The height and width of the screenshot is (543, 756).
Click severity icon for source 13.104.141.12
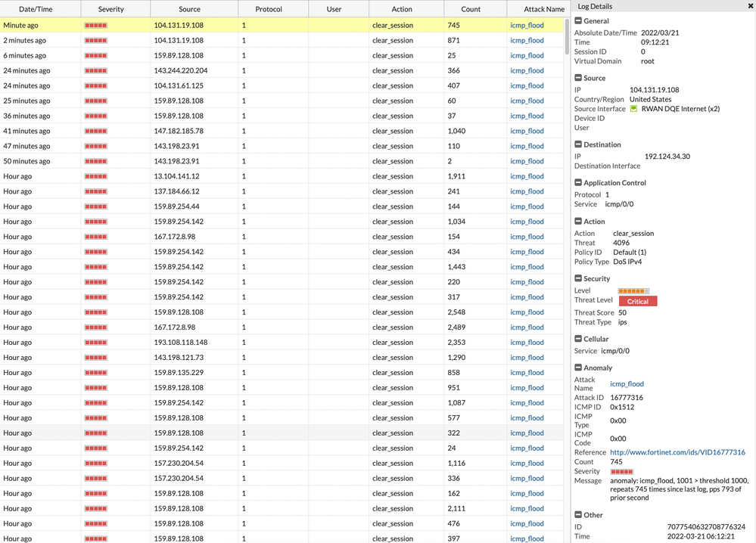[x=95, y=177]
